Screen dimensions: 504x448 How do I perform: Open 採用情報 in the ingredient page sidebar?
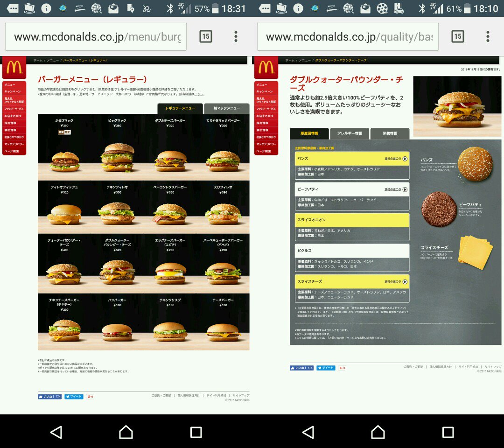click(266, 123)
